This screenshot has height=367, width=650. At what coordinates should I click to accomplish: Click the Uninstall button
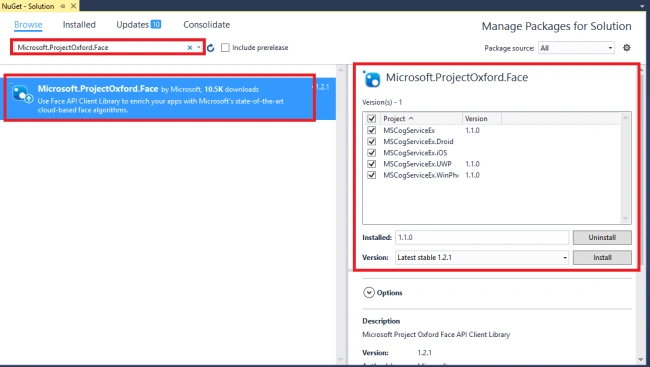[x=602, y=238]
